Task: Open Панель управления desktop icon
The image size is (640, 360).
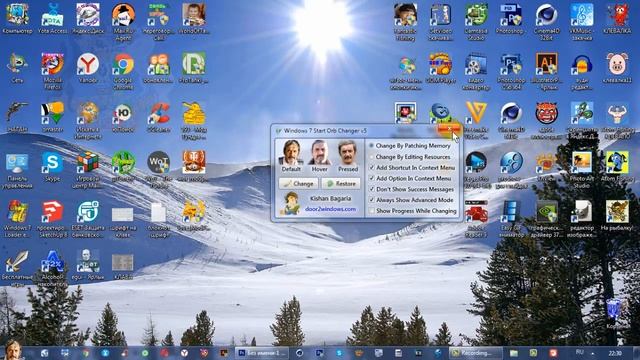Action: pyautogui.click(x=17, y=170)
